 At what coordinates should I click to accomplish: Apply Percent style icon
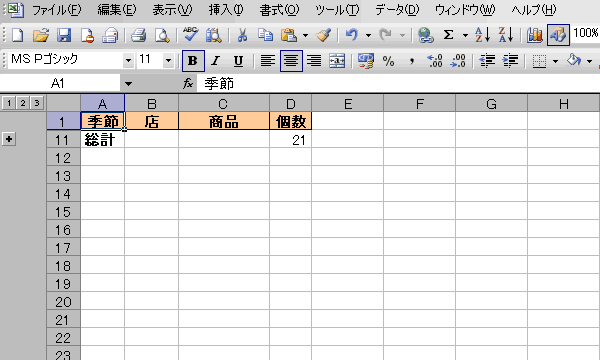click(388, 61)
